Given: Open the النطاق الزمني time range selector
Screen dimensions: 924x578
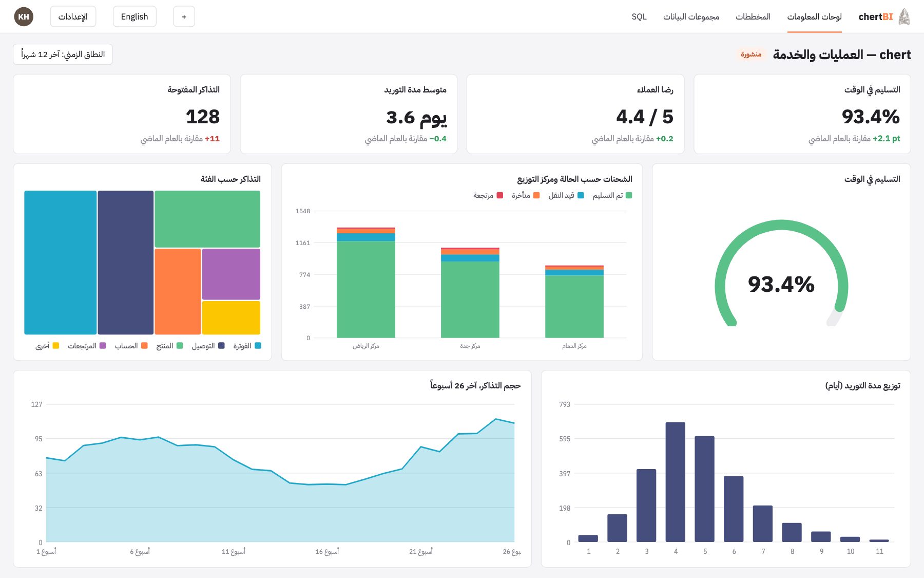Looking at the screenshot, I should pyautogui.click(x=63, y=54).
